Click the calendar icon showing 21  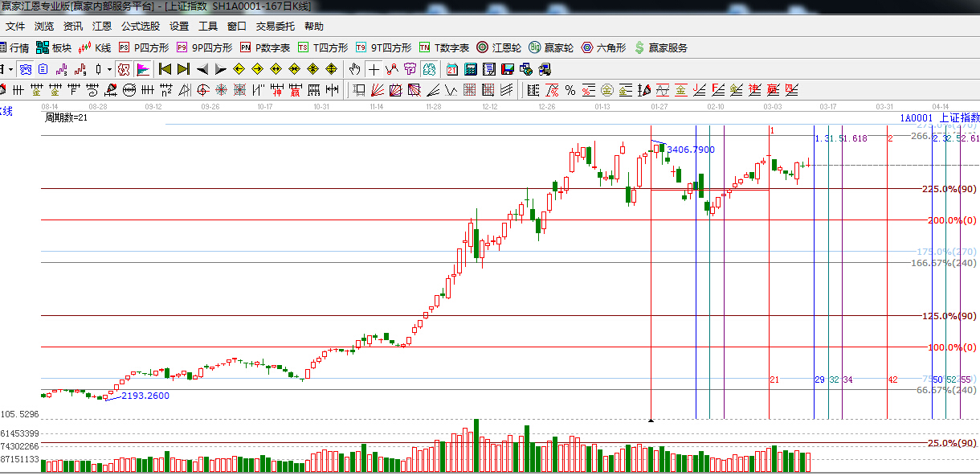[452, 69]
